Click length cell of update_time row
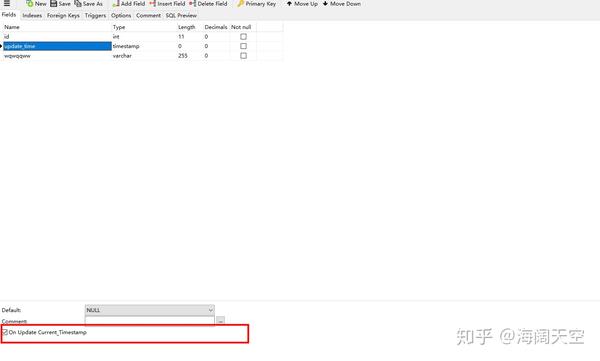Image resolution: width=600 pixels, height=361 pixels. click(x=189, y=46)
